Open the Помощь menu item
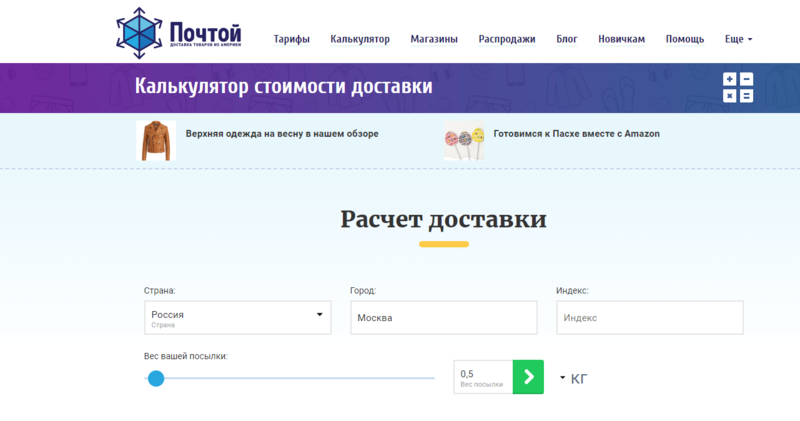Viewport: 800px width, 421px height. click(x=685, y=39)
